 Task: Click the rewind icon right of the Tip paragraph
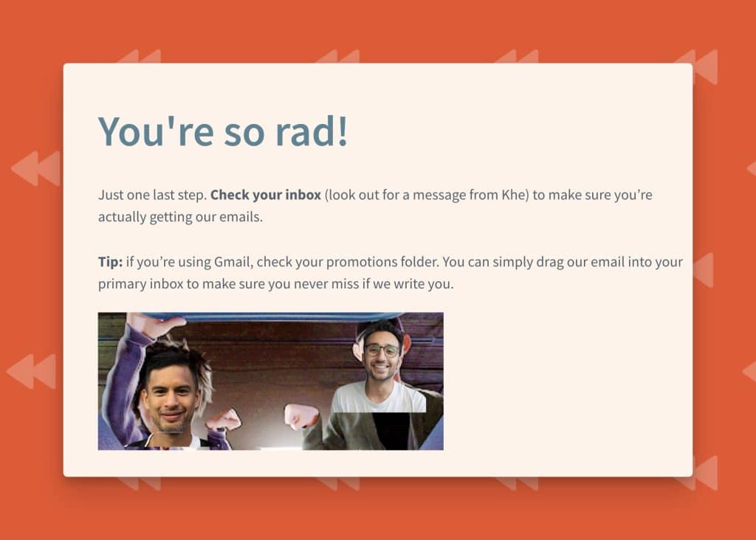click(x=703, y=270)
